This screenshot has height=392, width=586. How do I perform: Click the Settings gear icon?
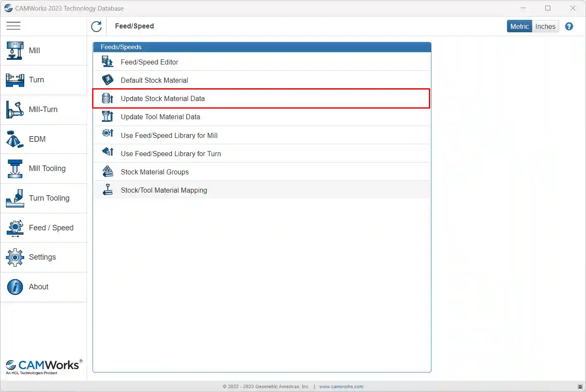(15, 257)
